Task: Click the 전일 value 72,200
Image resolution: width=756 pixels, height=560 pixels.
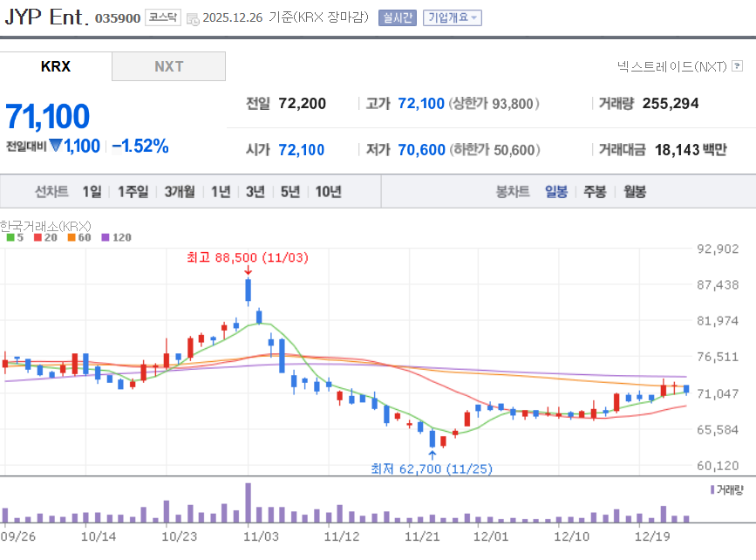Action: point(303,103)
